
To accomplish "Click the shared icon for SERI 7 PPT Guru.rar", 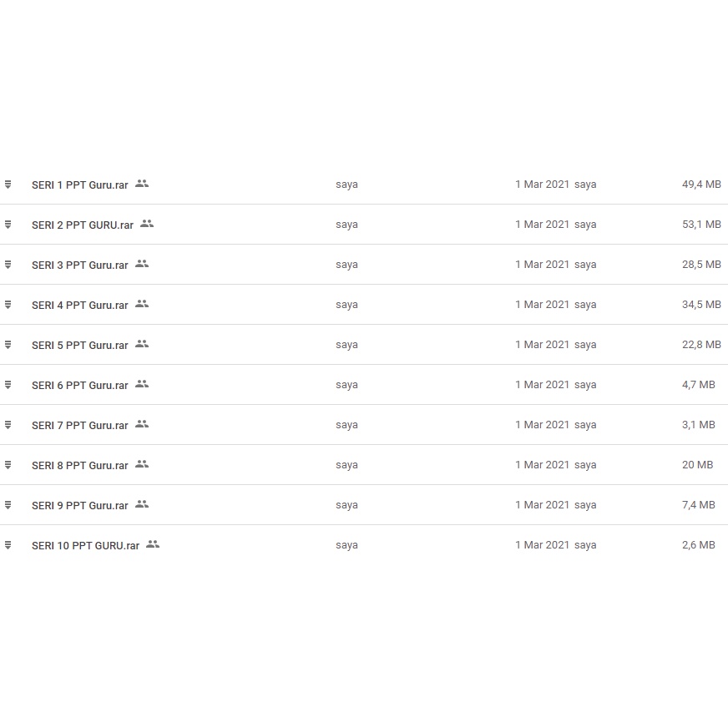I will (142, 424).
